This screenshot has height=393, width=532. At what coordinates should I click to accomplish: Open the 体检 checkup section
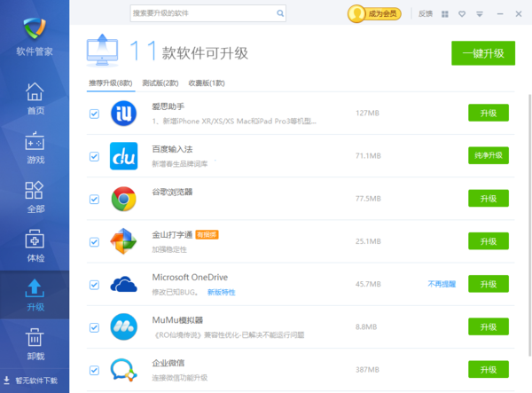[x=35, y=246]
